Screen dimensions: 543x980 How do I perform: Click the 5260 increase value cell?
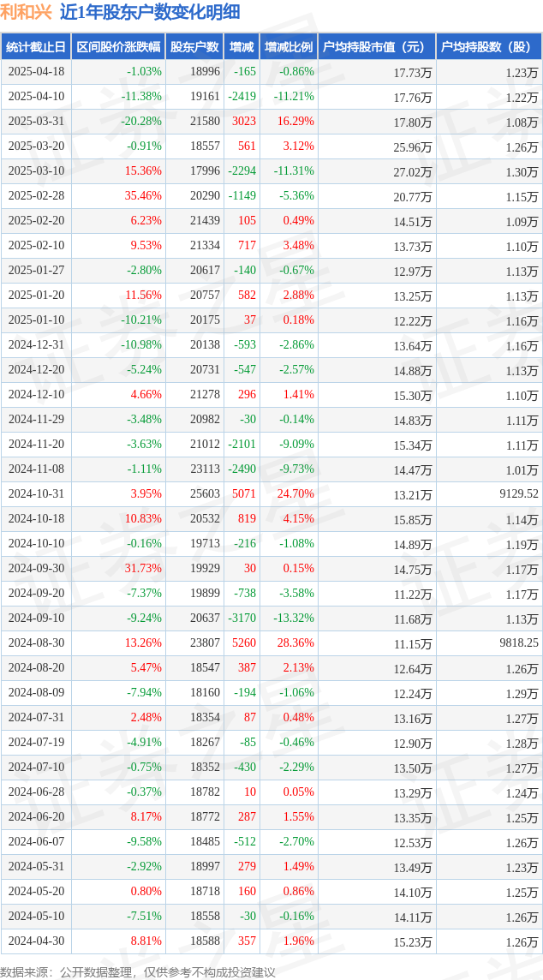242,642
